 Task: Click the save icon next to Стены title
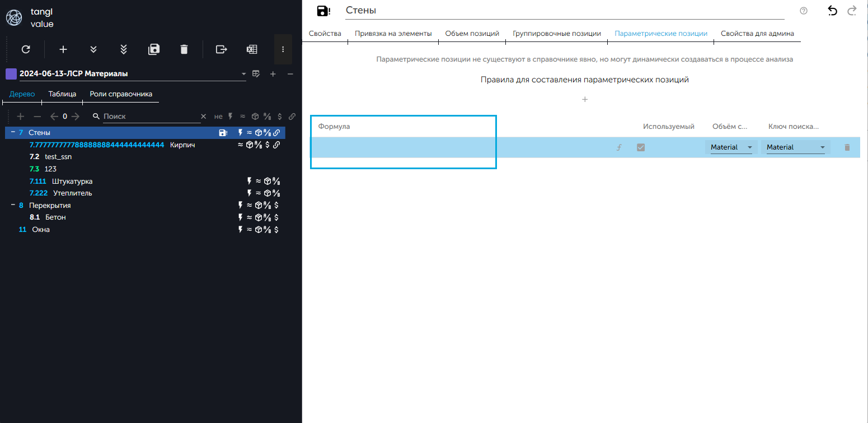click(323, 11)
